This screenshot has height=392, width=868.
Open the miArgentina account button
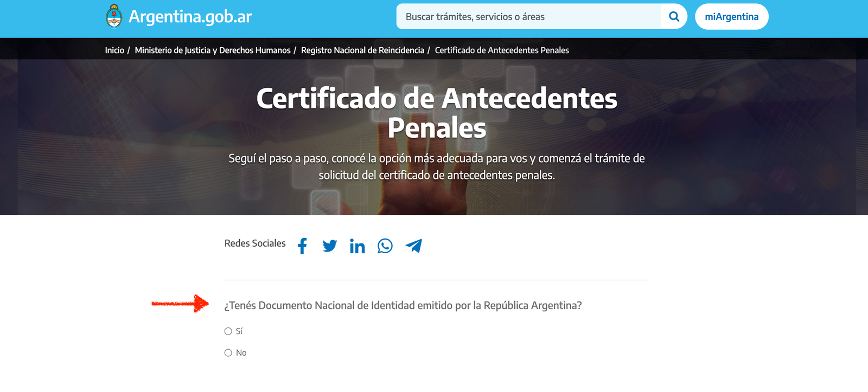point(732,17)
